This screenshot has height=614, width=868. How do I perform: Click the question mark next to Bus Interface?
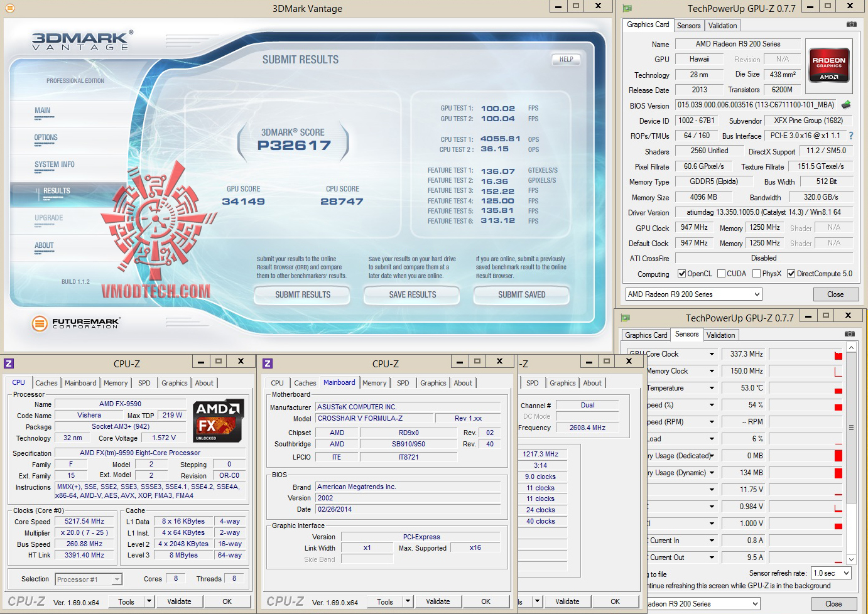pos(851,136)
